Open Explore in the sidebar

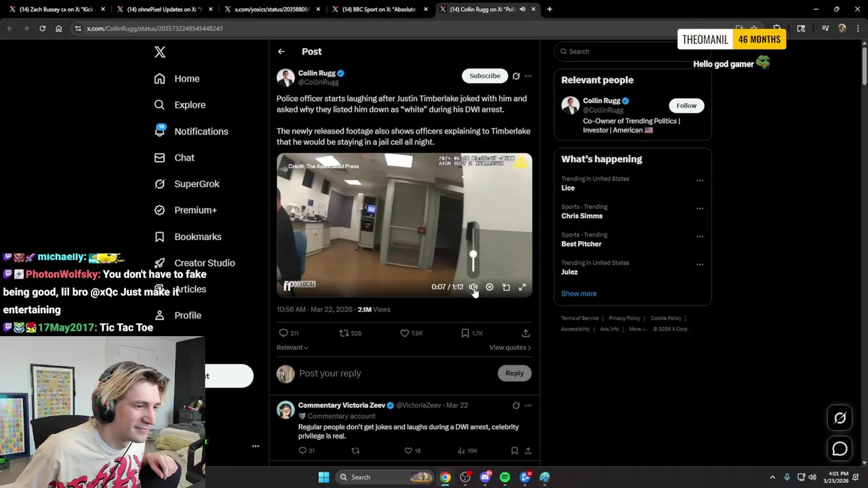pyautogui.click(x=180, y=105)
